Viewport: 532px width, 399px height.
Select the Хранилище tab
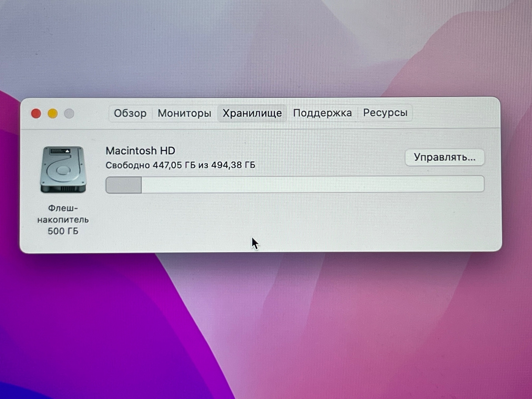(x=252, y=113)
